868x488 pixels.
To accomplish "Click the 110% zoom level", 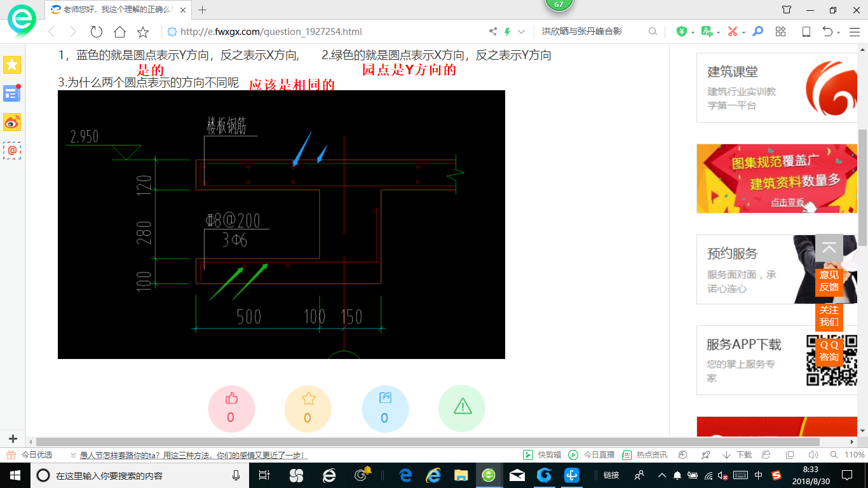I will tap(855, 455).
